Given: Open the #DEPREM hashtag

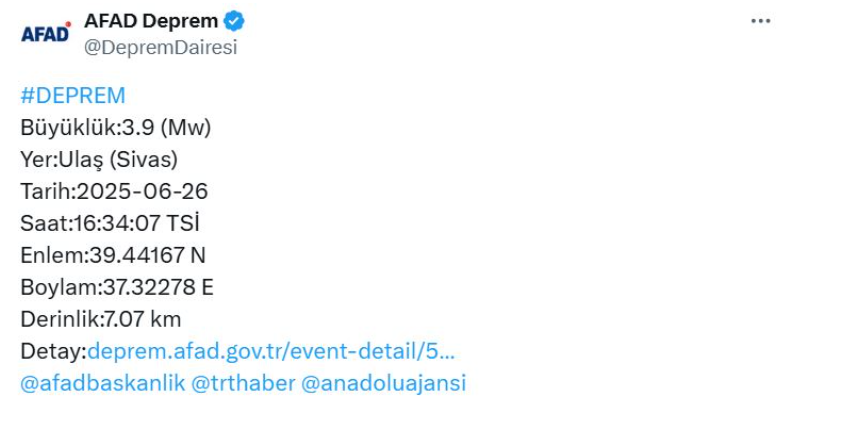Looking at the screenshot, I should (x=73, y=96).
